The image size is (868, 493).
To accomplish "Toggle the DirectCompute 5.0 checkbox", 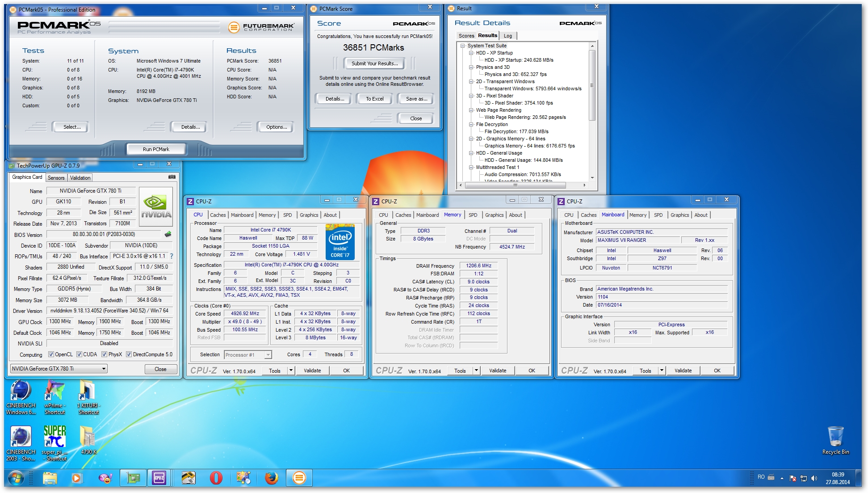I will click(x=129, y=354).
